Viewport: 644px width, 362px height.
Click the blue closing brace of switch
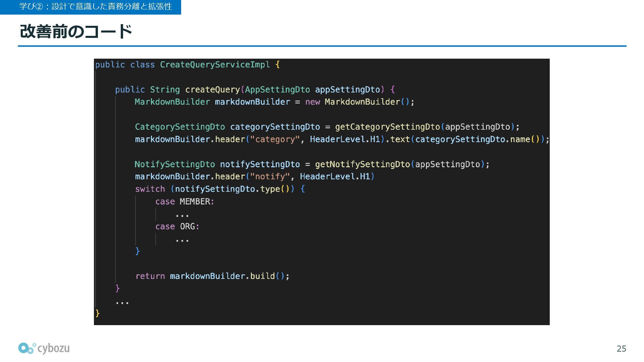click(138, 251)
